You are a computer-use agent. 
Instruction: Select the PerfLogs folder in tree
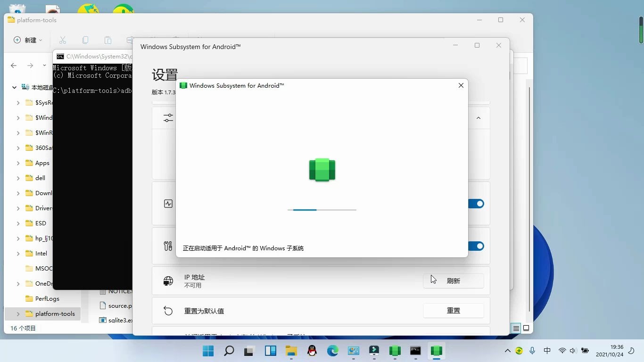pos(42,298)
